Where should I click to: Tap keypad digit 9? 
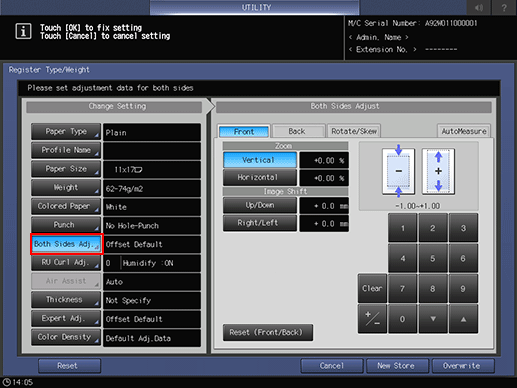click(463, 288)
